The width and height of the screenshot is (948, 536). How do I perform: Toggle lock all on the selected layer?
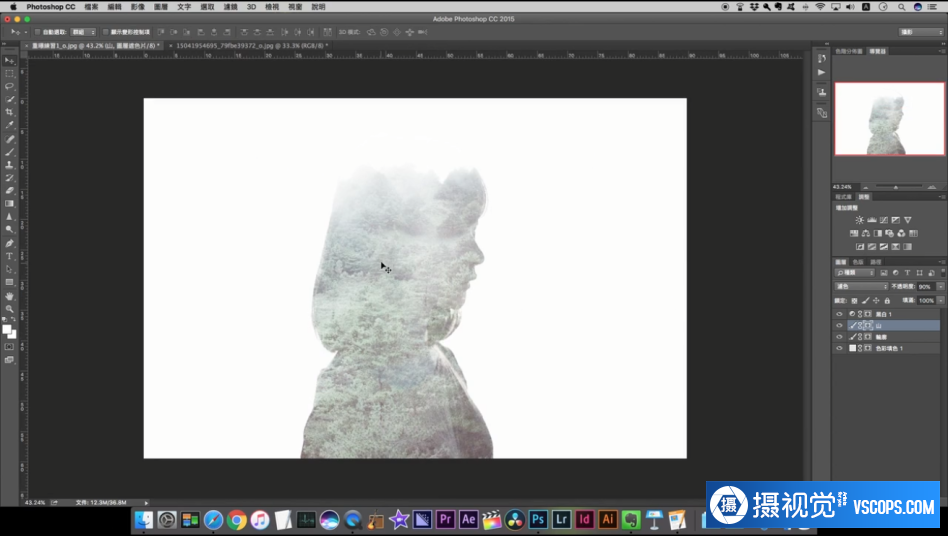(887, 300)
